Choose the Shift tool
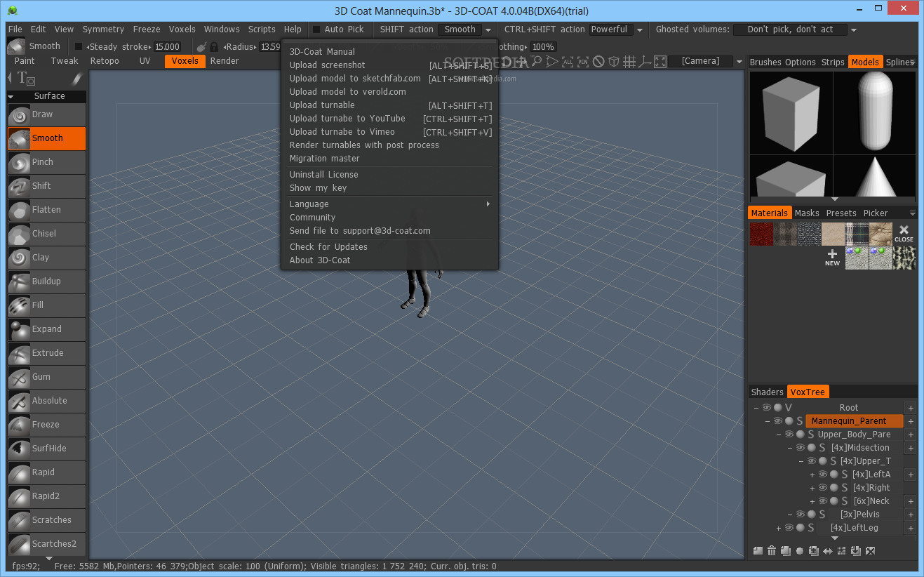This screenshot has height=577, width=924. [46, 186]
